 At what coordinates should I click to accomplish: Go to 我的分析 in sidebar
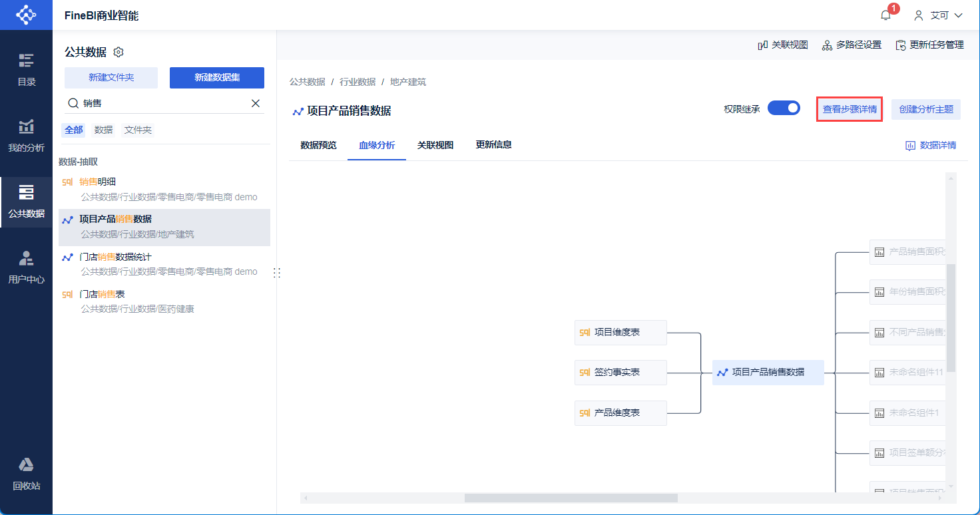[26, 136]
